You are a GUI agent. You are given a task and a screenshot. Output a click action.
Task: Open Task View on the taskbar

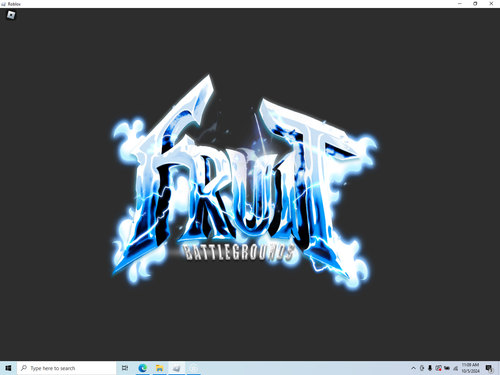tap(125, 368)
